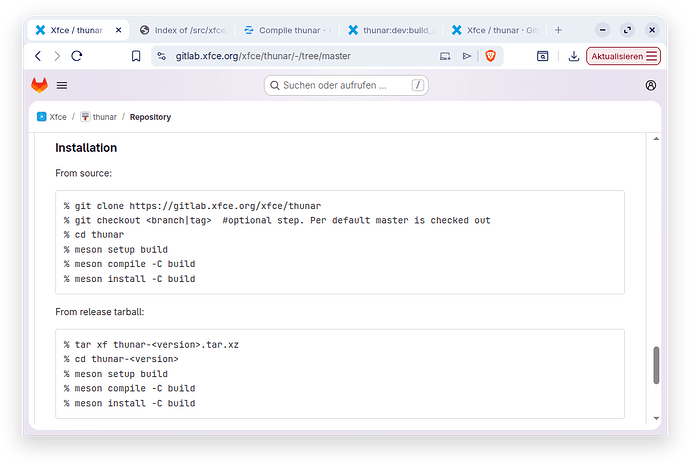
Task: Go forward with the browser forward arrow
Action: click(x=57, y=56)
